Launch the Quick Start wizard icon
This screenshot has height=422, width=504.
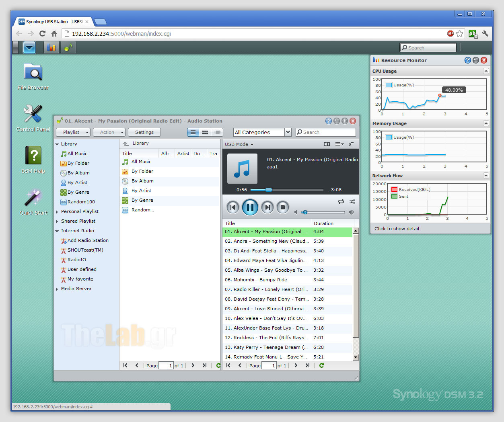33,202
